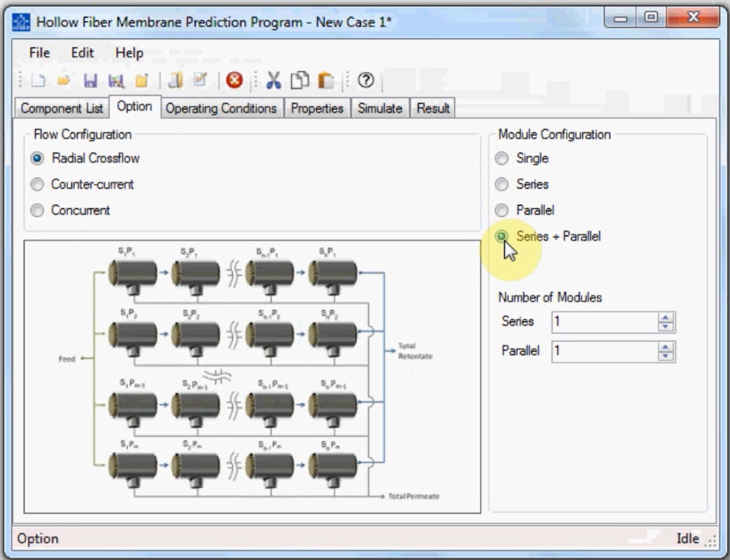Screen dimensions: 730x560
Task: Open the Result tab
Action: (433, 108)
